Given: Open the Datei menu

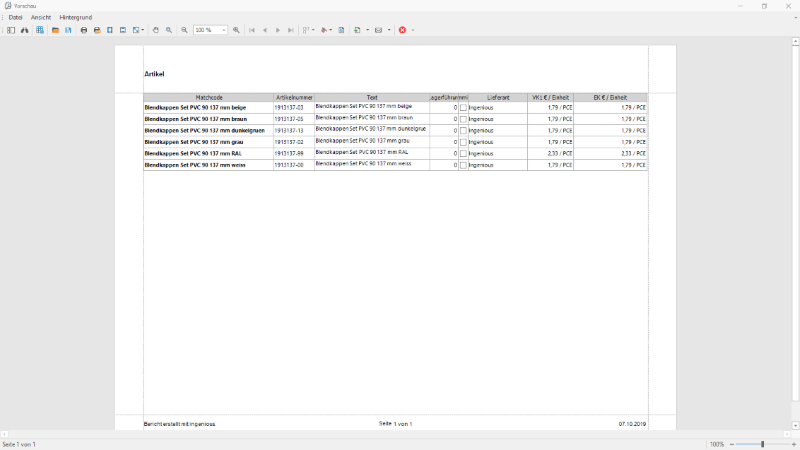Looking at the screenshot, I should point(15,17).
